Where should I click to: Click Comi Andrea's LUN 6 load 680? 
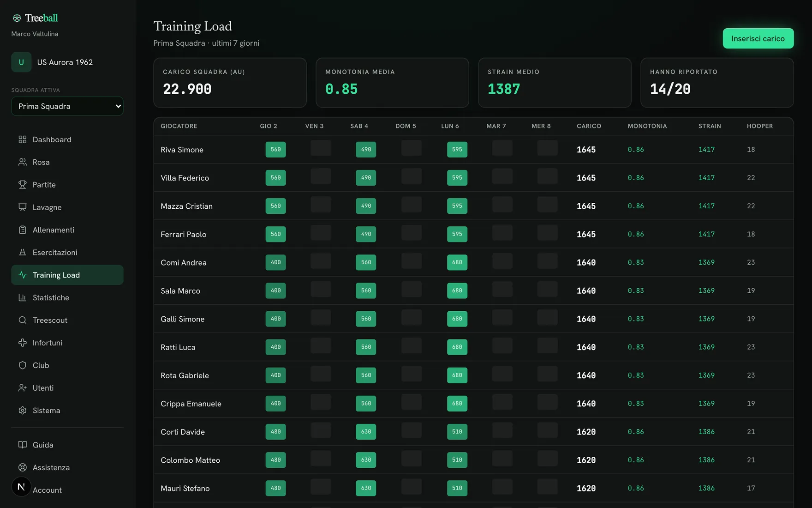tap(457, 262)
